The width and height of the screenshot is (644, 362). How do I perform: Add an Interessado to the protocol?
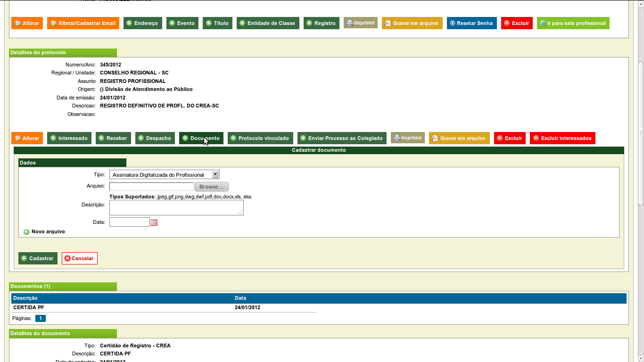click(x=69, y=138)
